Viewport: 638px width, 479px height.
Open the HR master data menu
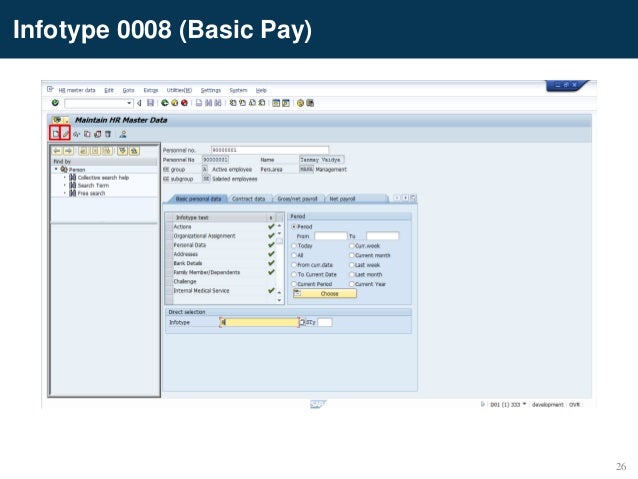click(x=76, y=90)
